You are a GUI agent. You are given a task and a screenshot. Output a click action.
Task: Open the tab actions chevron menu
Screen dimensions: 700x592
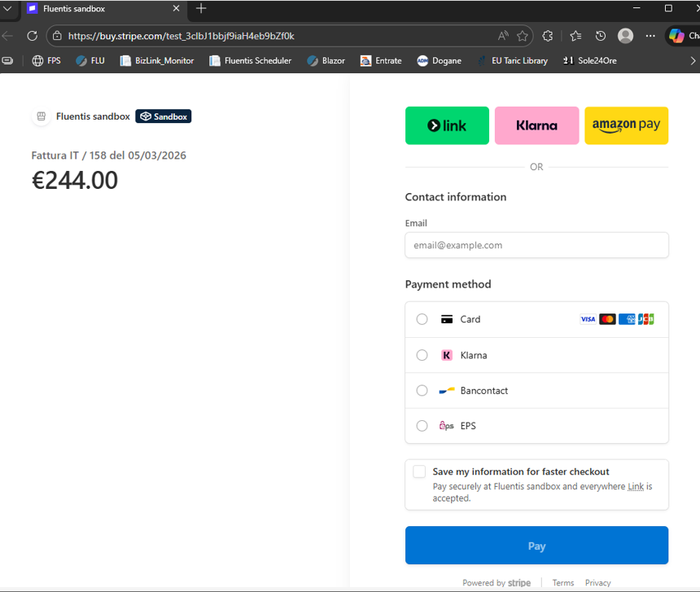(7, 8)
